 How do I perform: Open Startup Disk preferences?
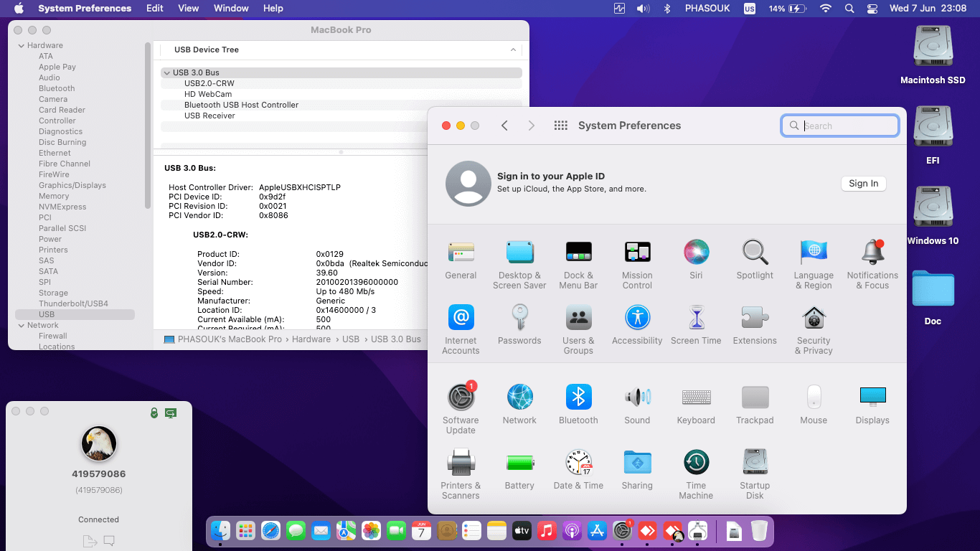754,462
